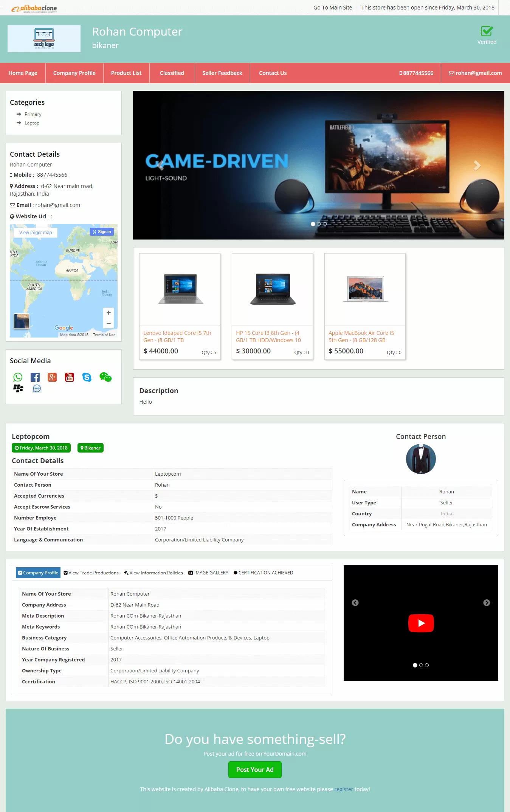
Task: Click the Rohan Computer store title
Action: point(137,32)
